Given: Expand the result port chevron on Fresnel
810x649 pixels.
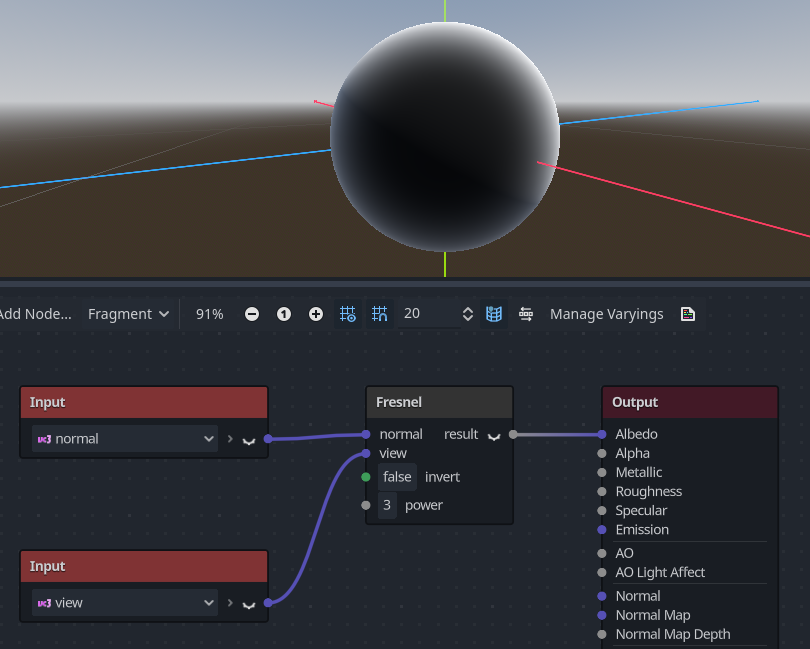Looking at the screenshot, I should pos(493,434).
